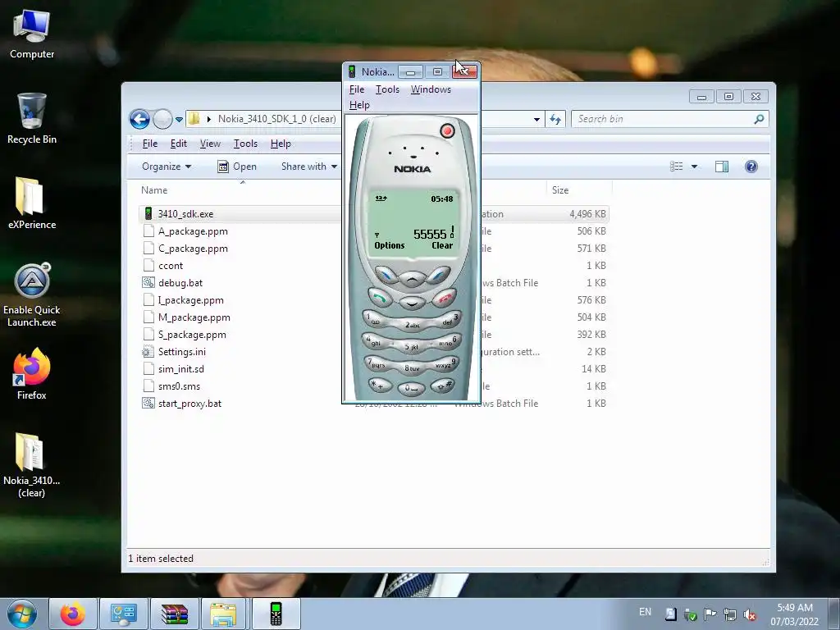Select Settings.ini file
This screenshot has width=840, height=630.
[x=181, y=352]
